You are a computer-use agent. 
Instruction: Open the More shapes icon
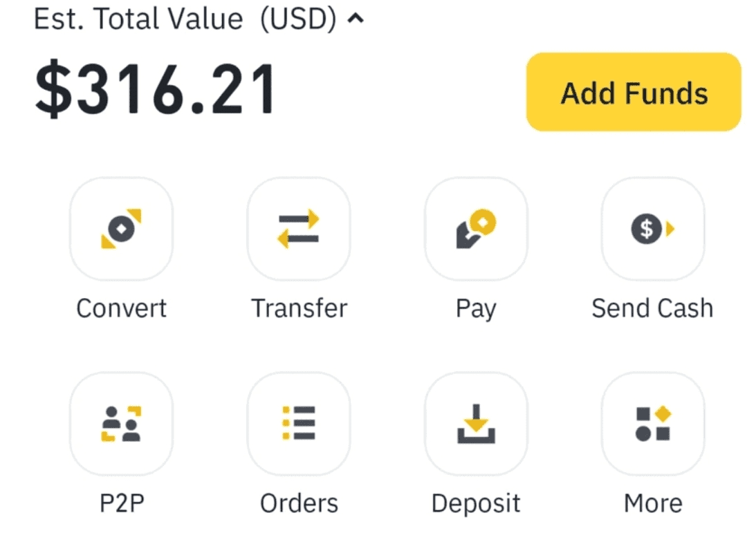pyautogui.click(x=653, y=424)
